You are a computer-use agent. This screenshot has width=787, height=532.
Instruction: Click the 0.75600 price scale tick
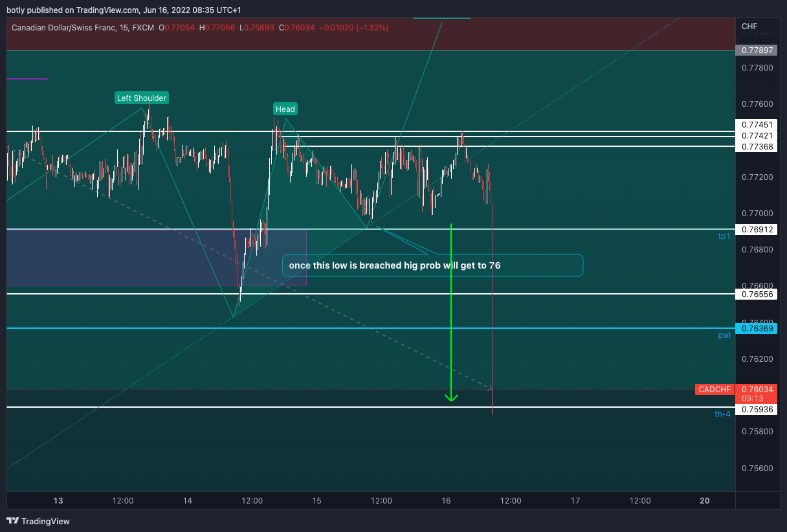(x=757, y=468)
